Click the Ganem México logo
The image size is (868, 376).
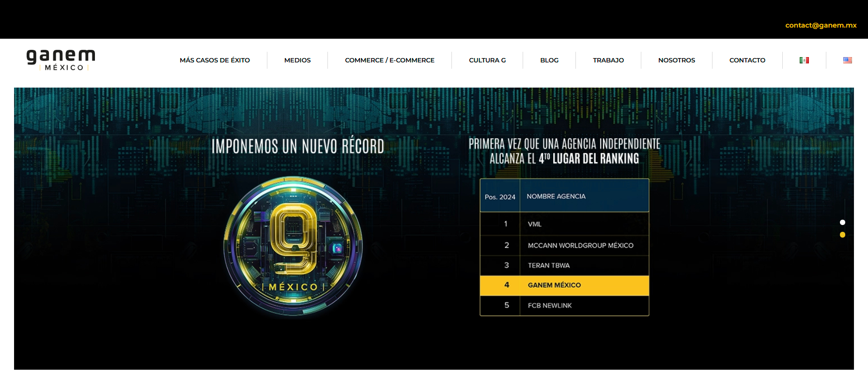pyautogui.click(x=61, y=60)
